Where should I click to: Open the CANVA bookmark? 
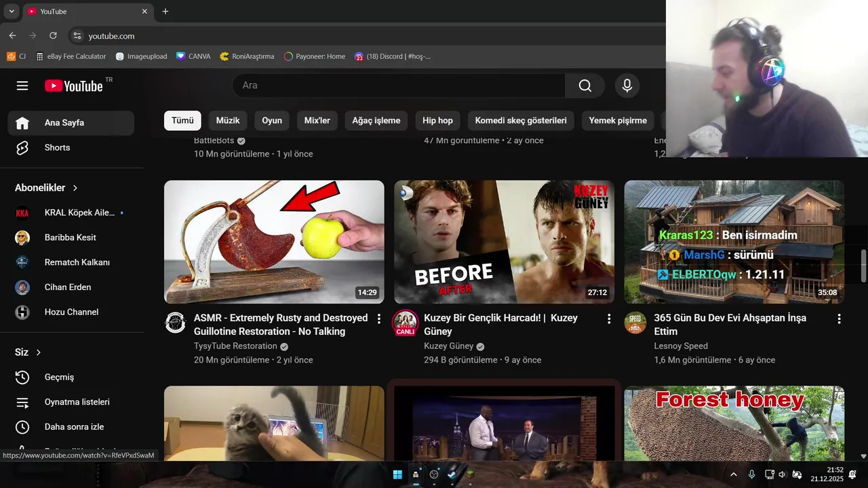pyautogui.click(x=193, y=56)
